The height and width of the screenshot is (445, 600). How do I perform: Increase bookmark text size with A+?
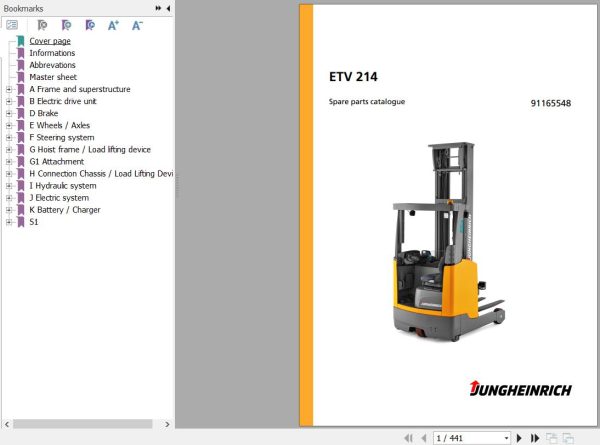coord(113,25)
